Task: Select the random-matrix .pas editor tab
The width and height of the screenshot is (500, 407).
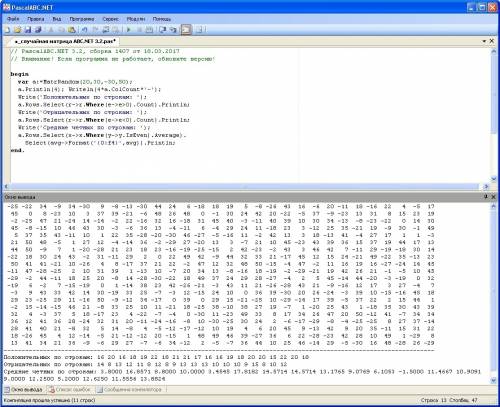Action: 65,41
